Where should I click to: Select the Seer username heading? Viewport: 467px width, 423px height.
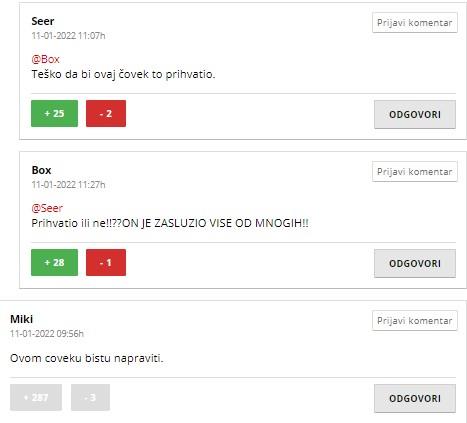point(43,21)
